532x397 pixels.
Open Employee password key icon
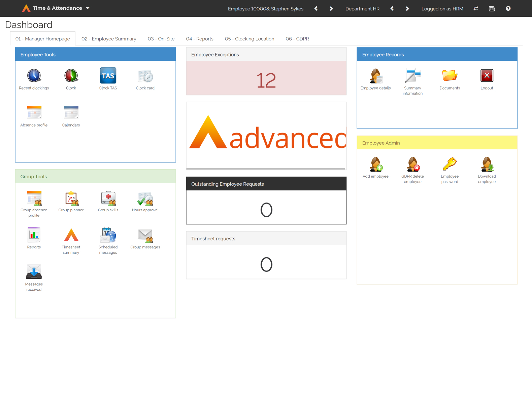[450, 164]
